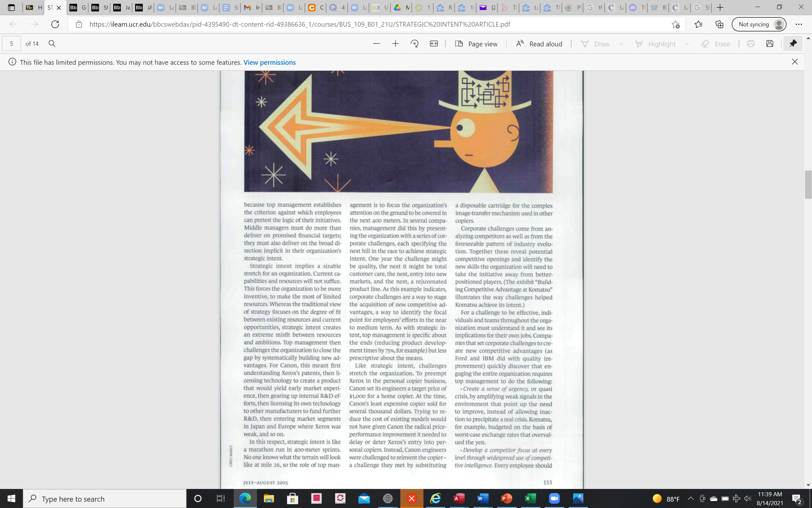Open Microsoft Access from taskbar
Screen dimensions: 812x508
[x=459, y=498]
